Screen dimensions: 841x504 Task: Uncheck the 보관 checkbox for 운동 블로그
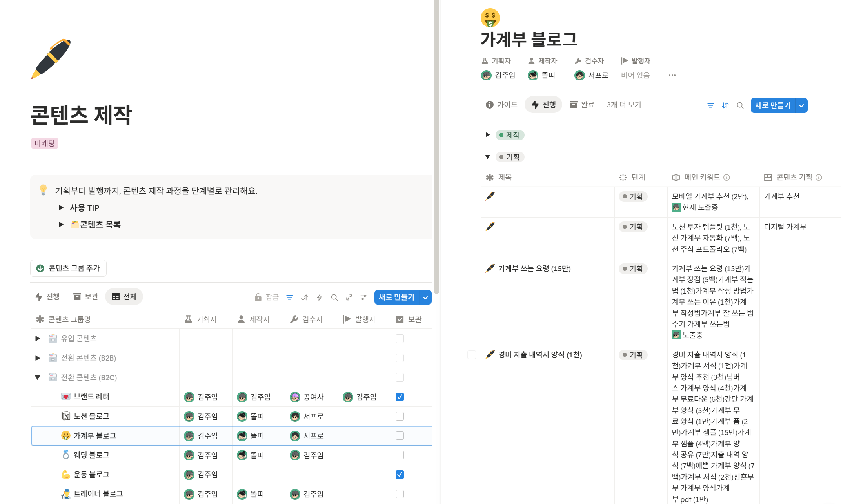pos(400,475)
